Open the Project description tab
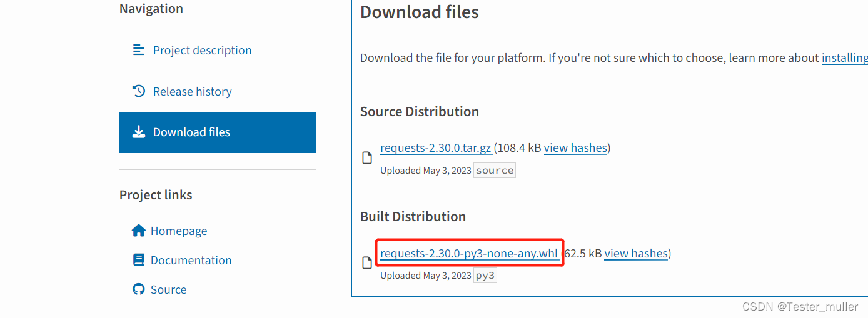This screenshot has height=318, width=868. 202,51
